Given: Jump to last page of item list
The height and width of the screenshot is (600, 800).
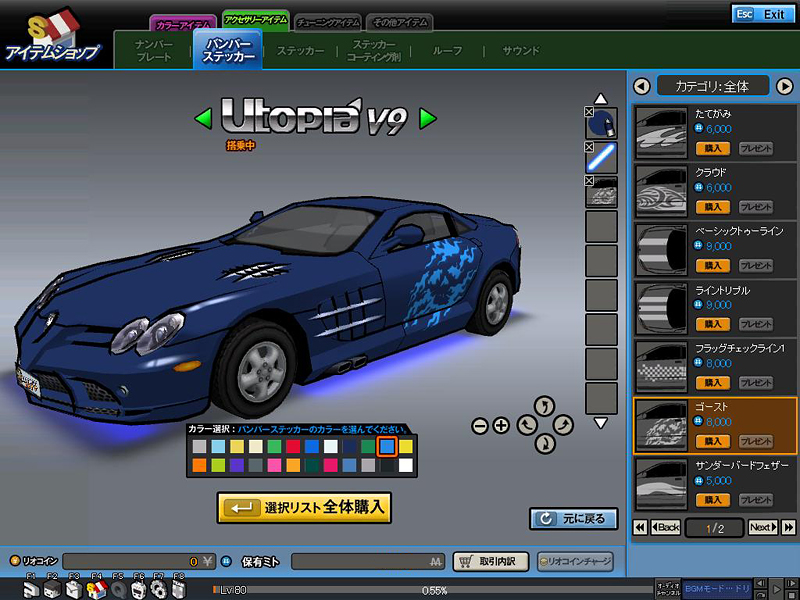Looking at the screenshot, I should [788, 527].
